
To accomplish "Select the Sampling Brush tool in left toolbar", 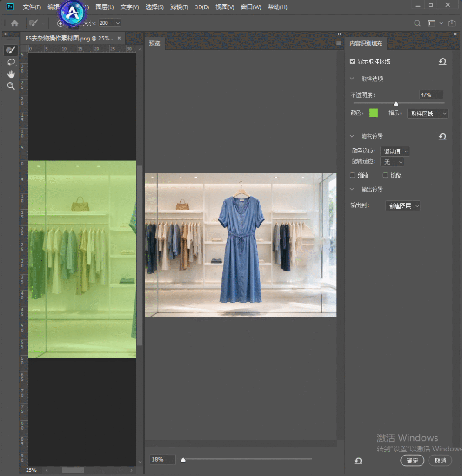I will click(x=11, y=50).
